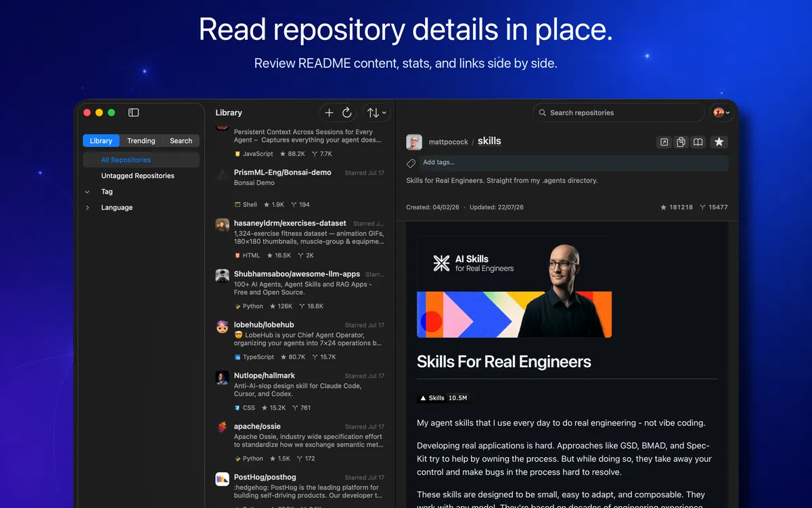Focus the Search repositories field
Viewport: 812px width, 508px height.
(618, 112)
